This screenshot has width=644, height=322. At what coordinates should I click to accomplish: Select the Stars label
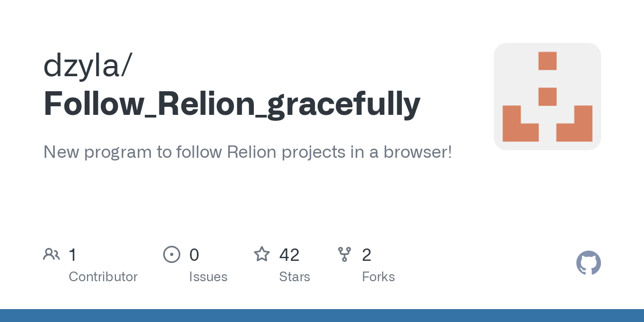[x=295, y=277]
